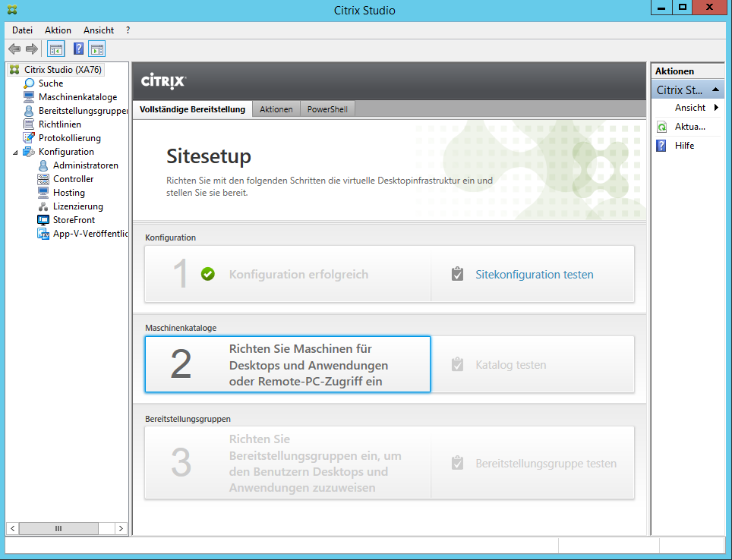Click the Administratoren person icon
Screen dimensions: 732x560
[43, 165]
